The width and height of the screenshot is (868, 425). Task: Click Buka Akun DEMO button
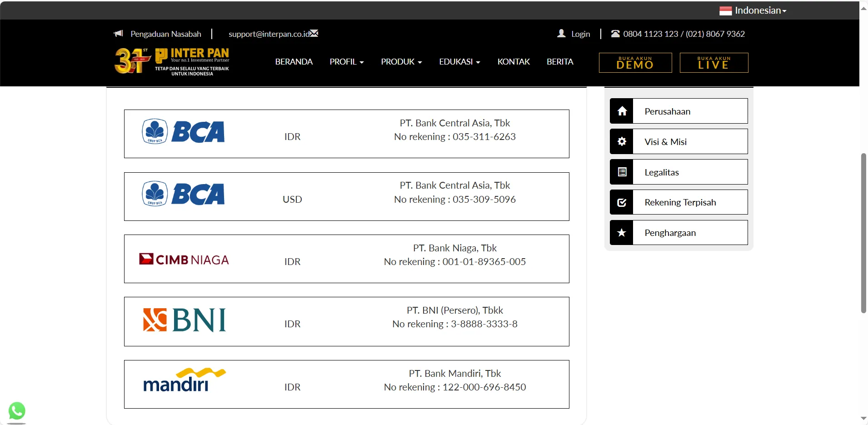[x=635, y=63]
